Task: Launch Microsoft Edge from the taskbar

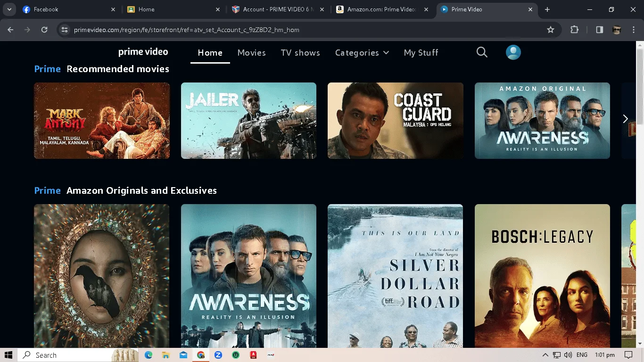Action: click(x=149, y=355)
